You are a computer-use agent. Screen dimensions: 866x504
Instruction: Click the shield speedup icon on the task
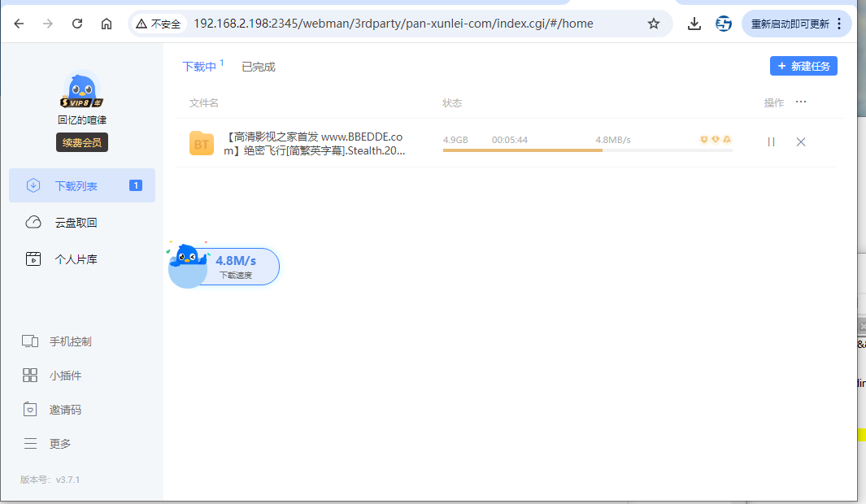tap(703, 139)
